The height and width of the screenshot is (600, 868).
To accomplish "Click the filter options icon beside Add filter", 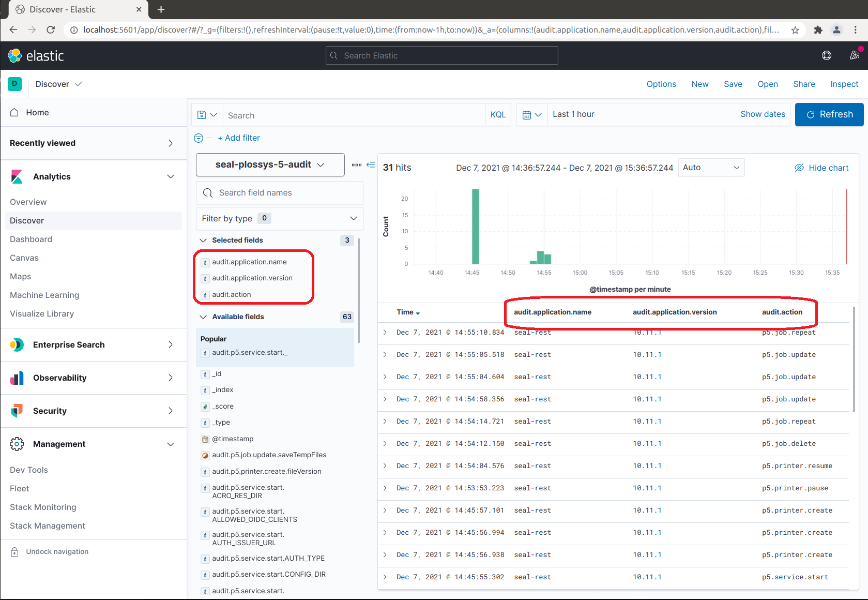I will (x=198, y=138).
